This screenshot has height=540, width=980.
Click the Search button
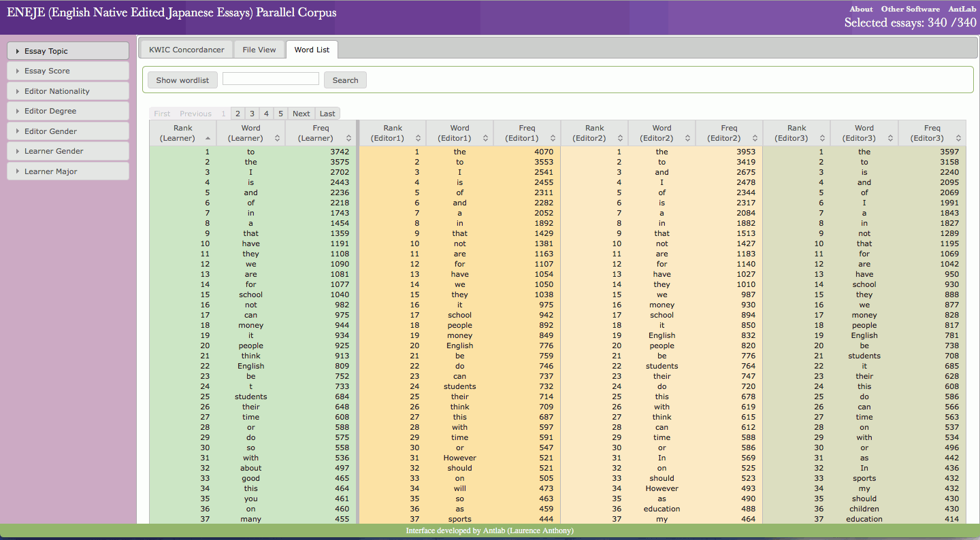point(345,80)
